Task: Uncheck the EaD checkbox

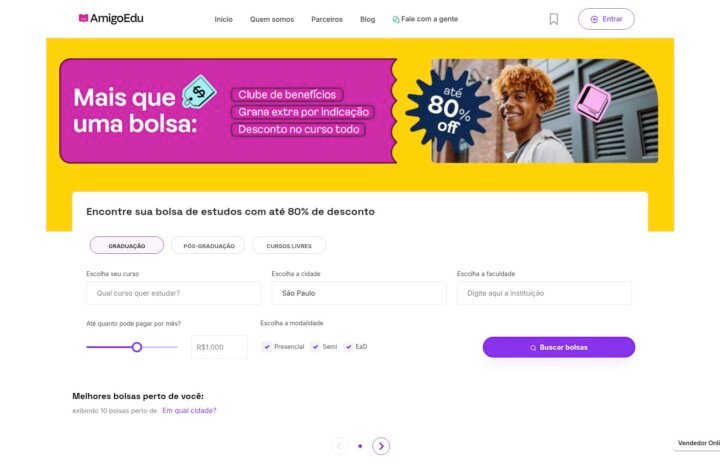Action: click(x=349, y=347)
